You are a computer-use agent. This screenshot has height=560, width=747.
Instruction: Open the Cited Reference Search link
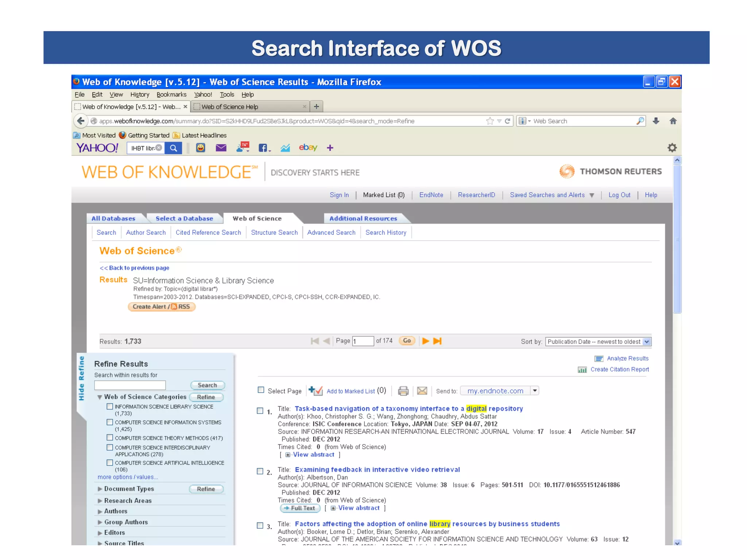tap(208, 233)
